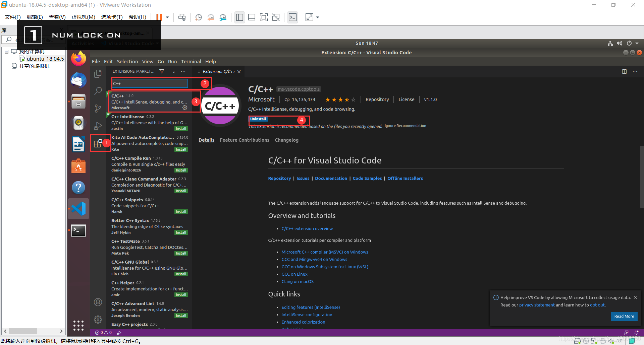644x345 pixels.
Task: Click Uninstall button for C/C++ extension
Action: point(258,119)
